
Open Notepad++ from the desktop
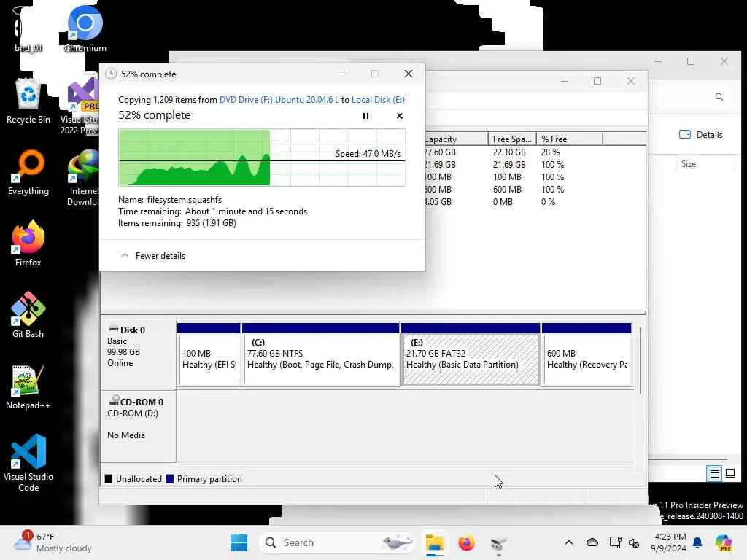click(28, 386)
